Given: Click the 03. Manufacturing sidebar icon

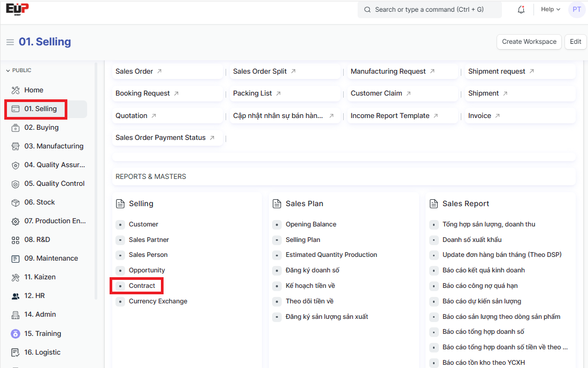Looking at the screenshot, I should 15,146.
